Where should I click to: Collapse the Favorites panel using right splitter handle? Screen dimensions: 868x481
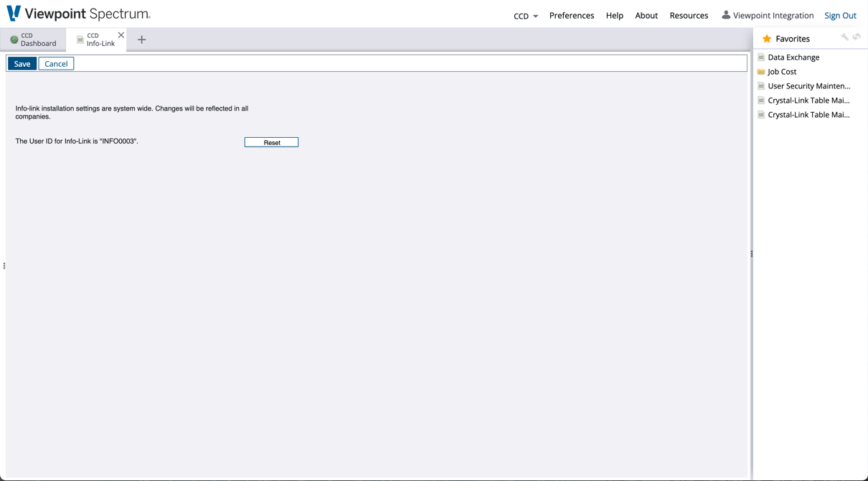(751, 253)
